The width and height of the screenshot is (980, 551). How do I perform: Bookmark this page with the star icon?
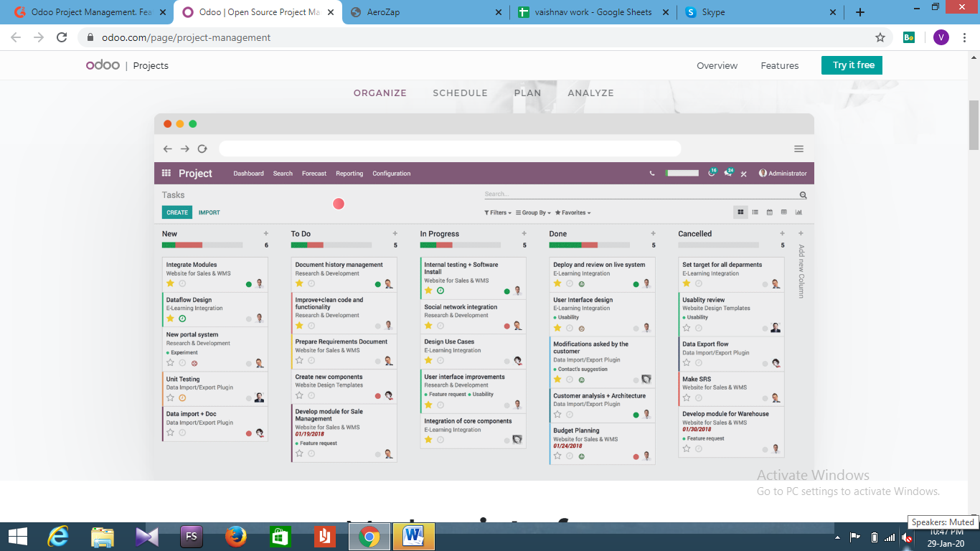click(x=880, y=37)
